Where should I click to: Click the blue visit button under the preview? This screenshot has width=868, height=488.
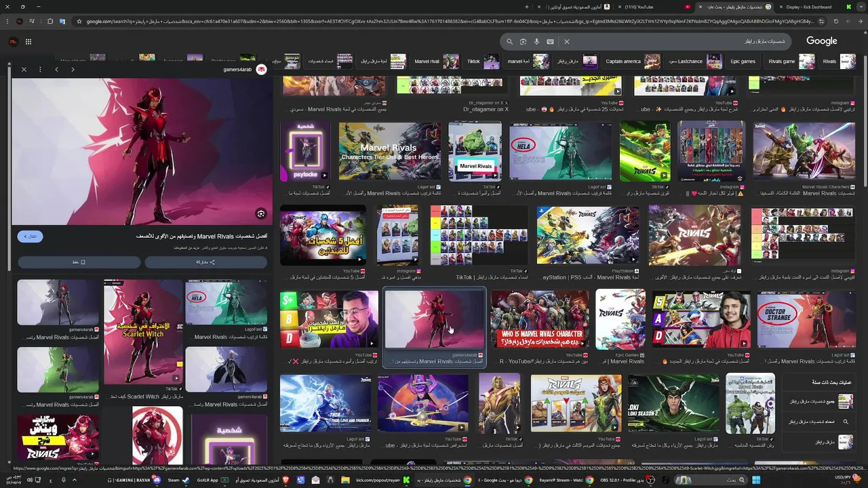(x=31, y=236)
